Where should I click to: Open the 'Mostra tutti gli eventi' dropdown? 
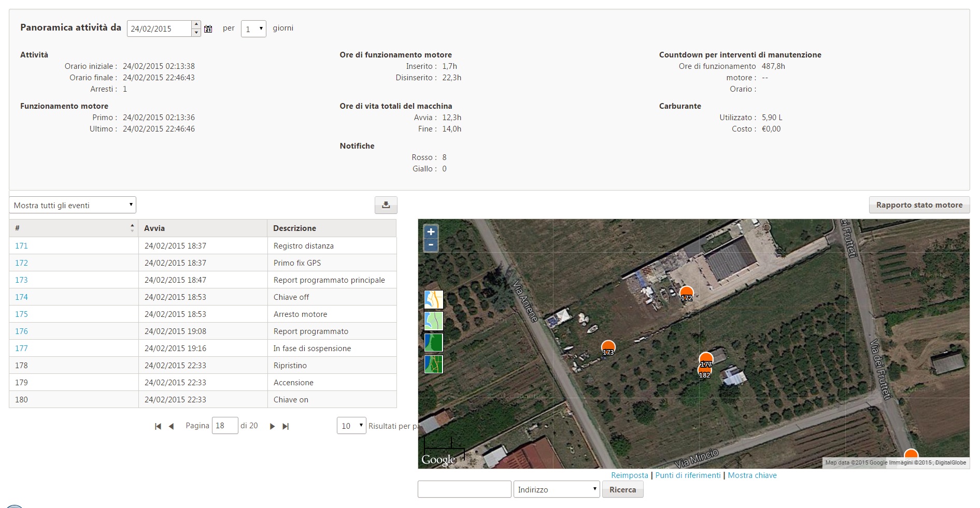point(73,205)
